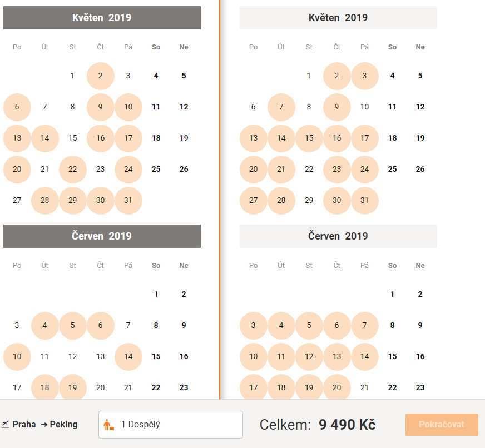Select June 18 in the left calendar
This screenshot has height=448, width=485.
45,387
